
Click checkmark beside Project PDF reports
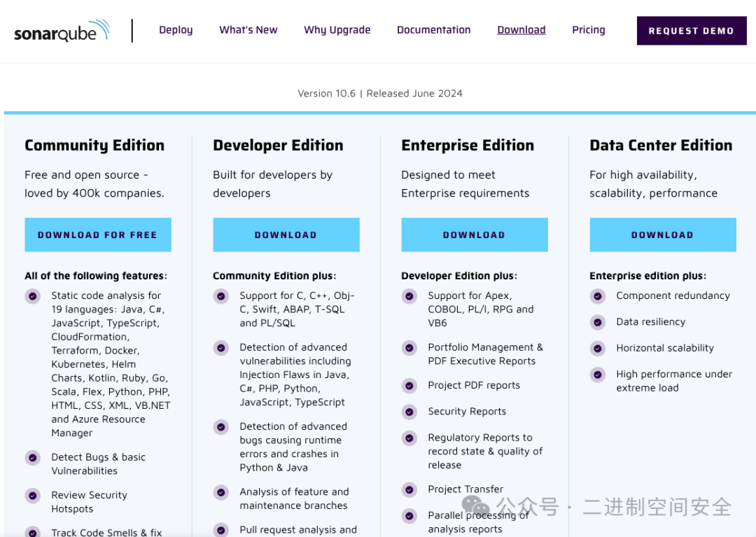(x=409, y=386)
